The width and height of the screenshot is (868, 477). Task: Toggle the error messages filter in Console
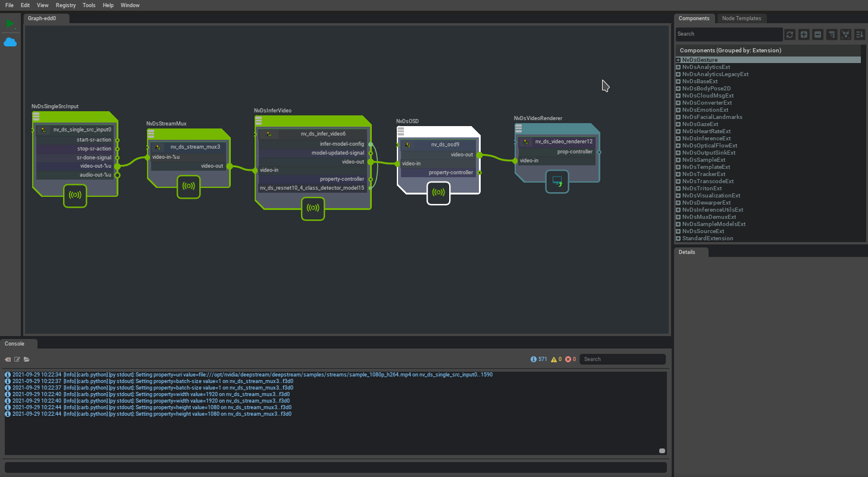[x=571, y=359]
